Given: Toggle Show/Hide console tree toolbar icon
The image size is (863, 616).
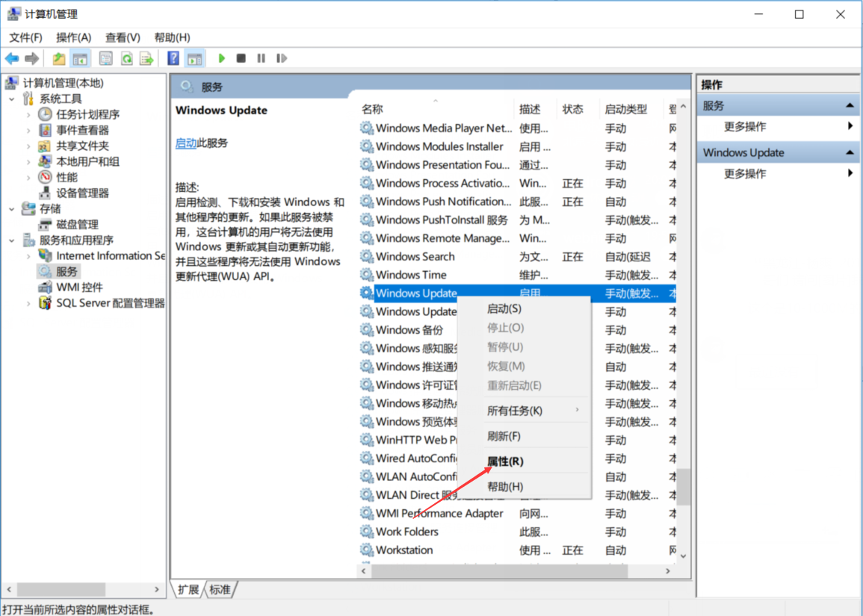Looking at the screenshot, I should pyautogui.click(x=81, y=58).
